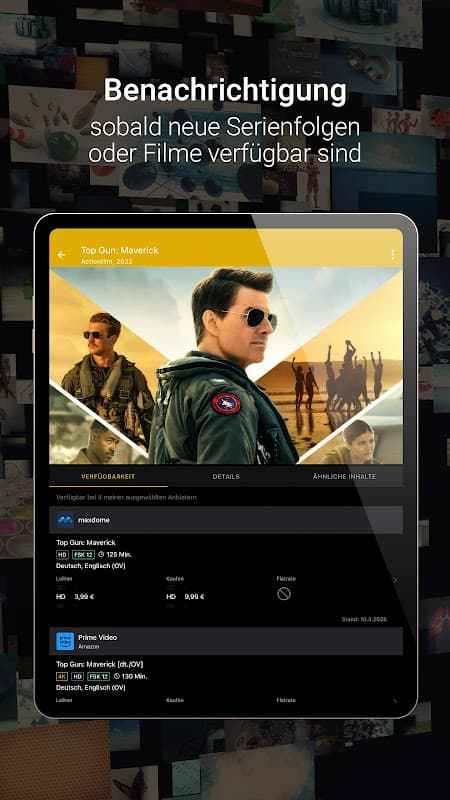This screenshot has width=450, height=800.
Task: Tap the back arrow in the header
Action: click(62, 255)
